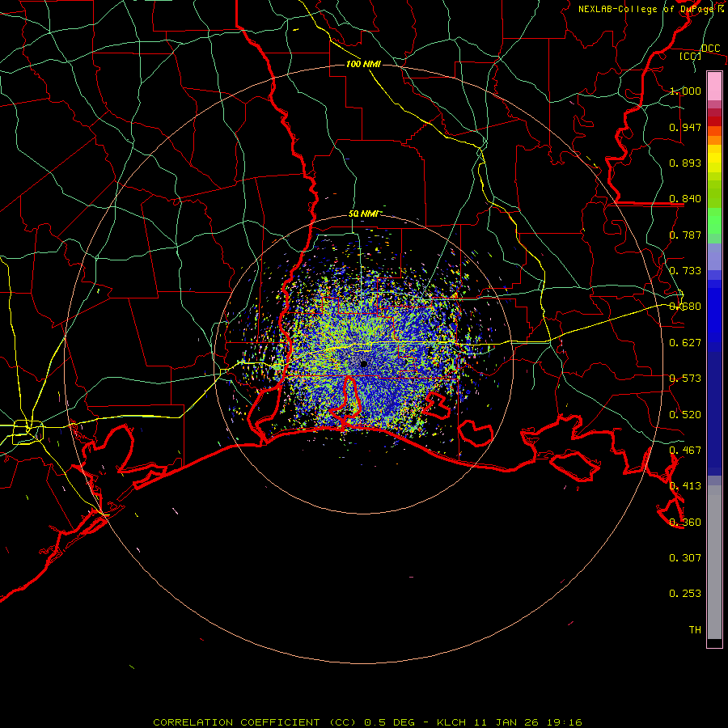Pick the light periwinkle segment of the color bar
Viewport: 728px width, 728px height.
(x=714, y=256)
